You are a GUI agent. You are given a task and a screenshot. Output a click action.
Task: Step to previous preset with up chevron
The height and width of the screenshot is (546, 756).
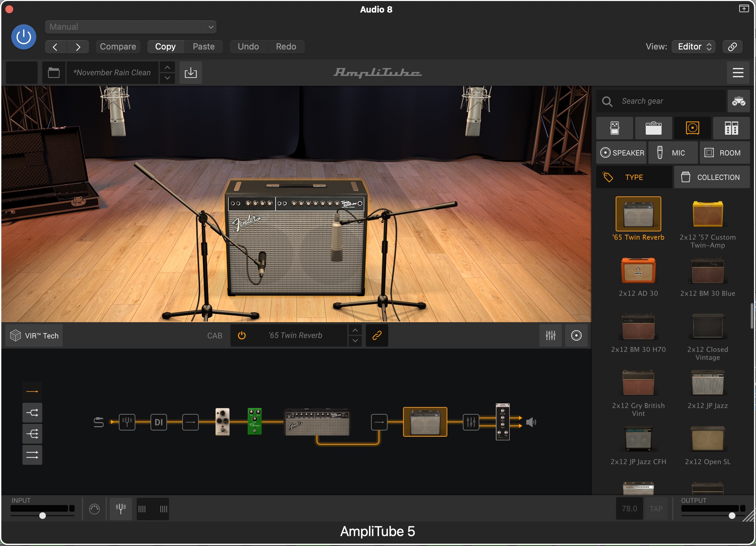(167, 68)
